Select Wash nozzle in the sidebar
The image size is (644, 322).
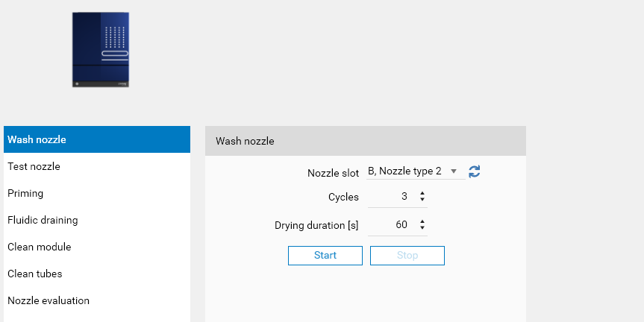point(97,139)
